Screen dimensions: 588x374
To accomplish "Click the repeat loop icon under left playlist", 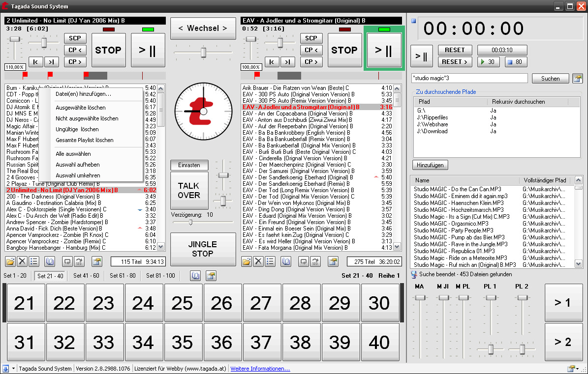I will tap(67, 261).
